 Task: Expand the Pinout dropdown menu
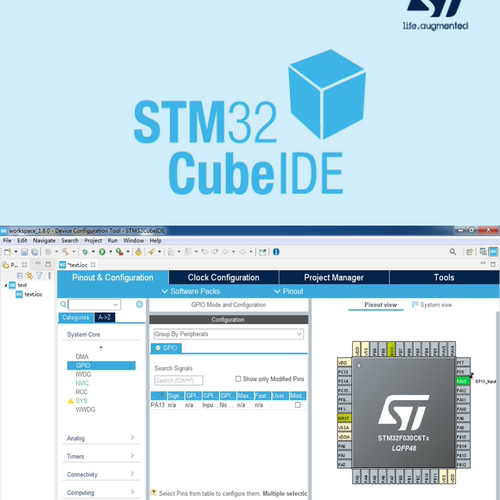(x=289, y=291)
